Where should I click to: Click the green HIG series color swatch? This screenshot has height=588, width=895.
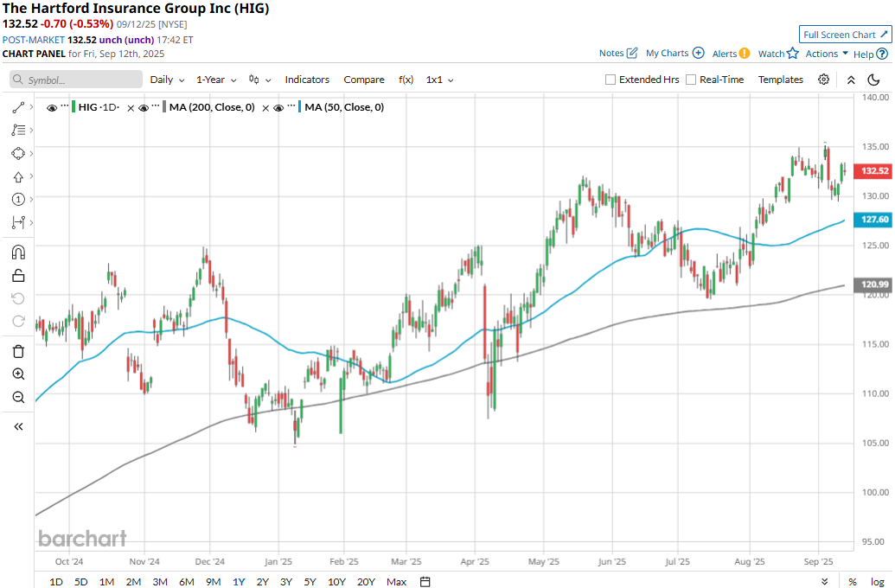[74, 106]
